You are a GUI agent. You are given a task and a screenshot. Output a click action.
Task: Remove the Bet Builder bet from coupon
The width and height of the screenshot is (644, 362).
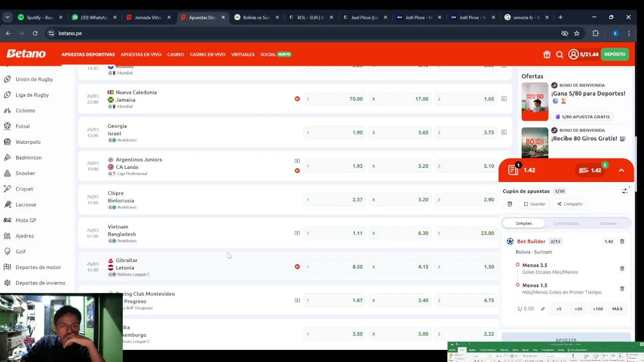point(622,241)
